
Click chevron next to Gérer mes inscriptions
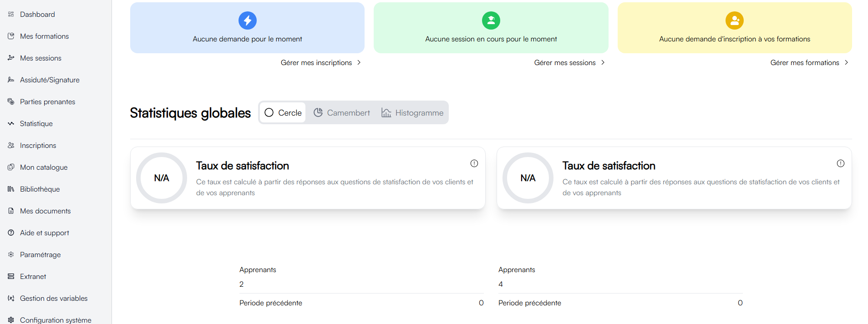(x=359, y=63)
